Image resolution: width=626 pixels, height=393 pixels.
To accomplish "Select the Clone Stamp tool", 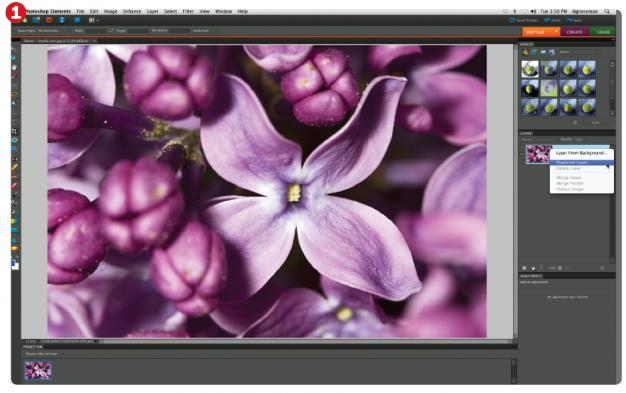I will point(14,177).
